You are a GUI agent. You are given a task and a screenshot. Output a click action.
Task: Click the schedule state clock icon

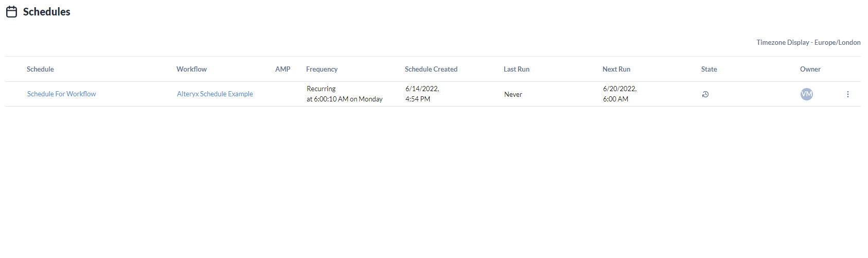[x=705, y=94]
